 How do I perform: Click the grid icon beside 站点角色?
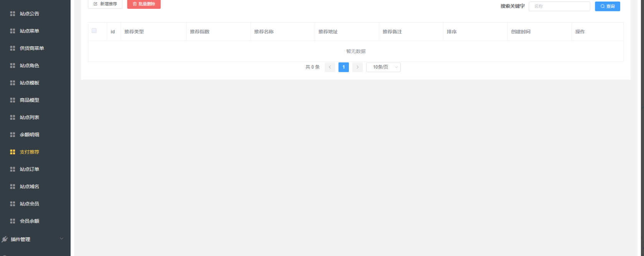coord(13,66)
